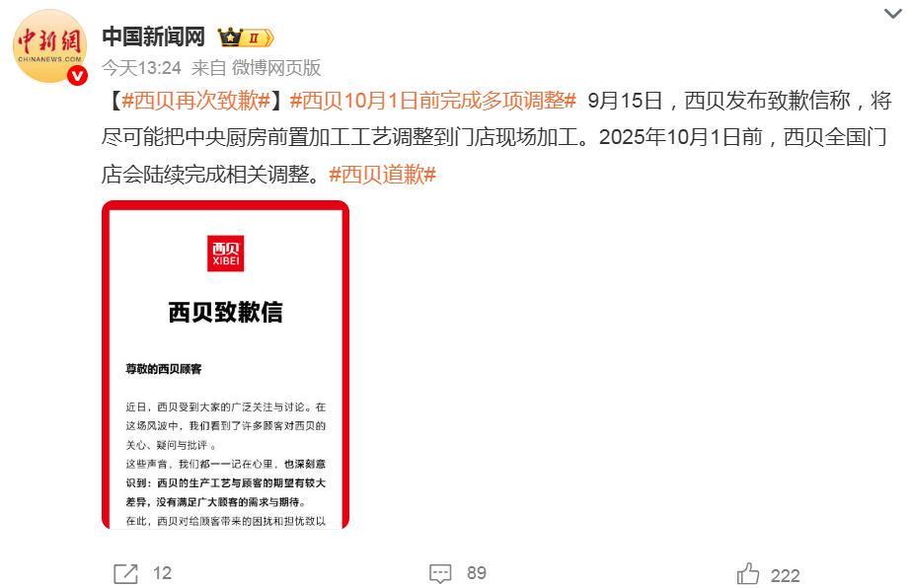Viewport: 912px width, 588px height.
Task: Open the #西贝再次致歉# hashtag topic
Action: click(196, 101)
